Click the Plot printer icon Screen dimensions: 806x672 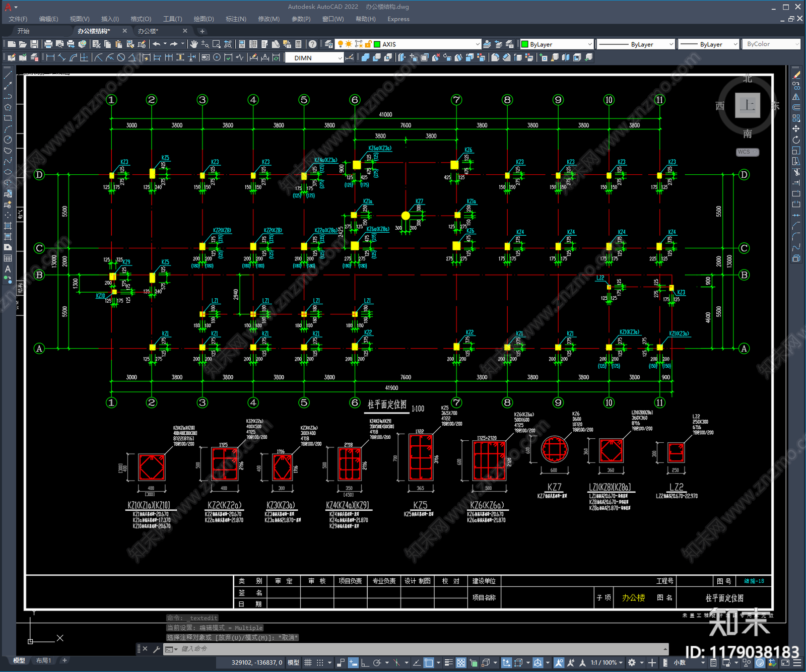[x=48, y=44]
